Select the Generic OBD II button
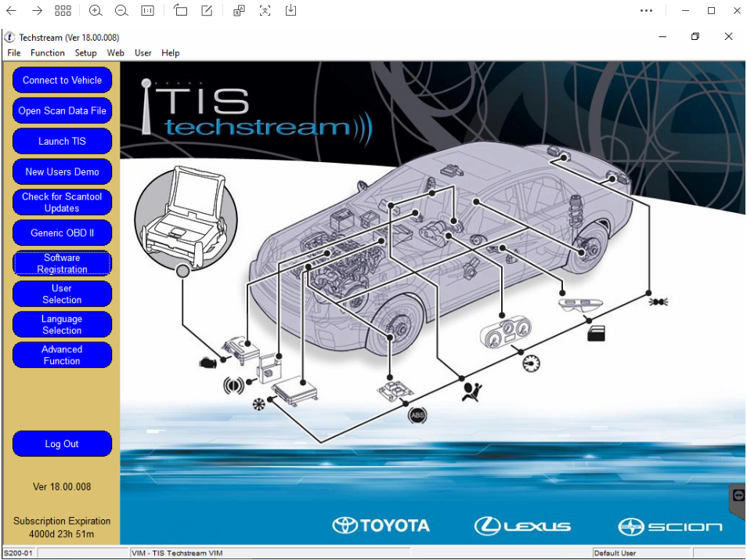Screen dimensions: 747x560 tap(62, 233)
